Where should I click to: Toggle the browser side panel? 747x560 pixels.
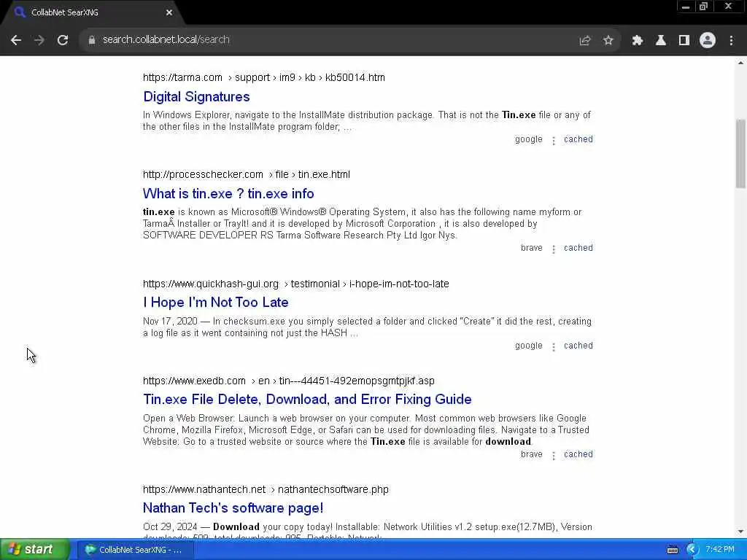point(684,41)
